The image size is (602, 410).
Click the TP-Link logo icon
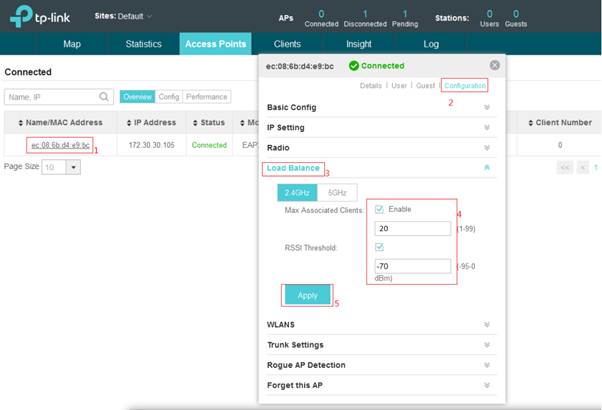[21, 16]
